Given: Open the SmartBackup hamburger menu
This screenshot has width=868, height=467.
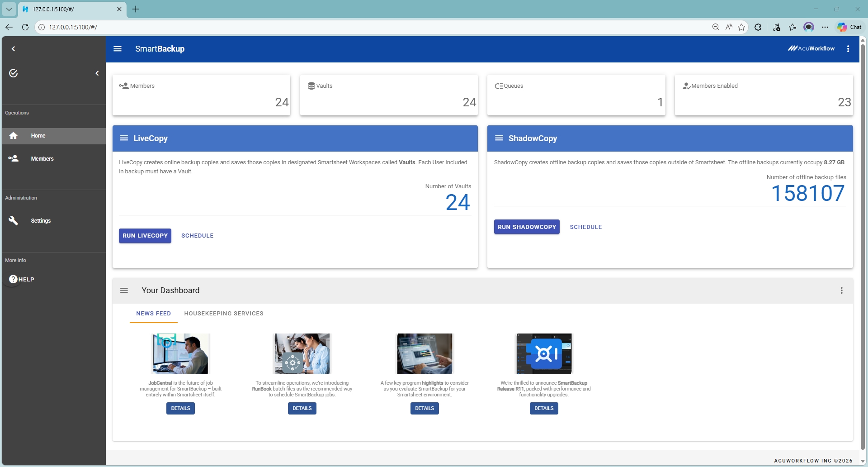Looking at the screenshot, I should 118,49.
